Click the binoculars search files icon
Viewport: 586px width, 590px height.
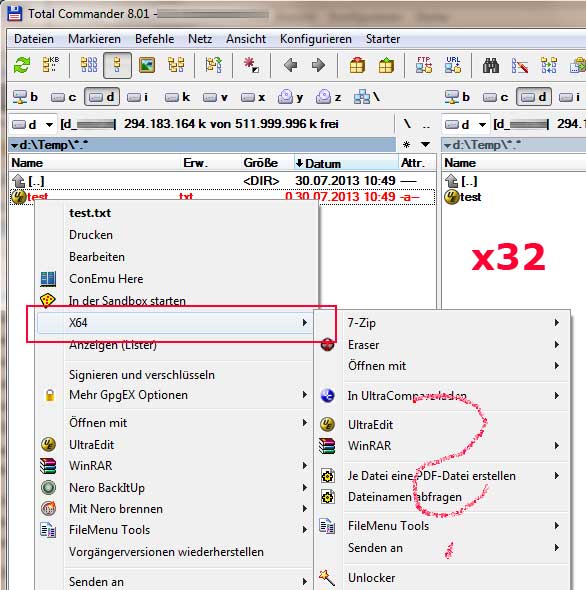tap(491, 65)
